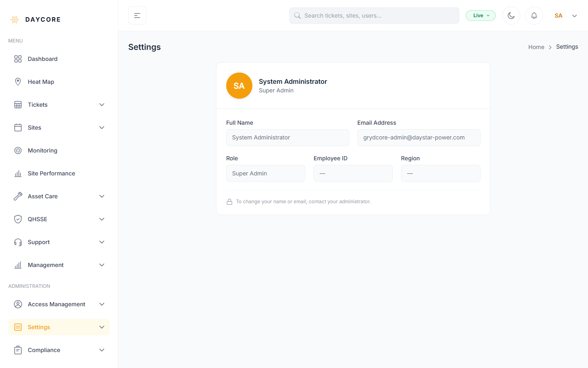Image resolution: width=588 pixels, height=368 pixels.
Task: Expand the QHSSE chevron
Action: click(102, 219)
